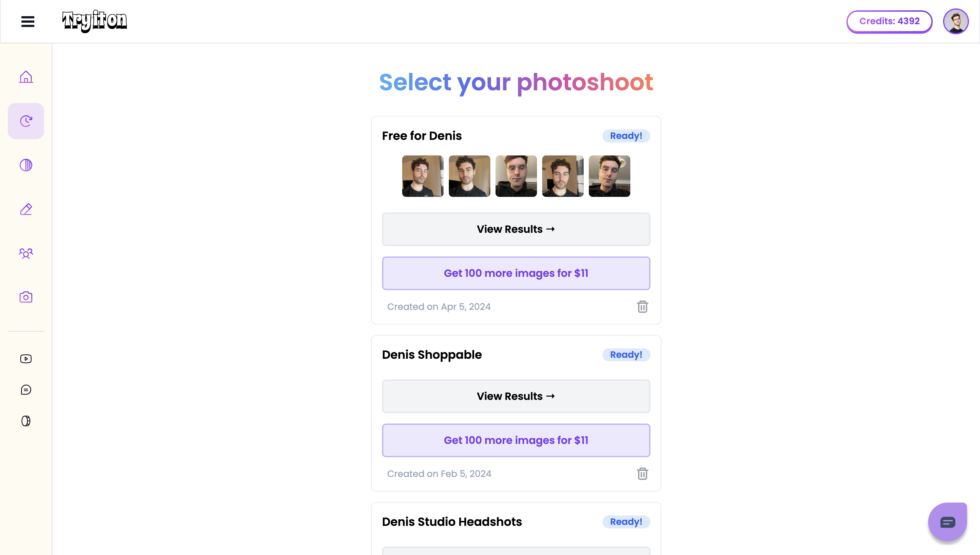Open the half-circle contrast icon in sidebar

click(x=26, y=165)
